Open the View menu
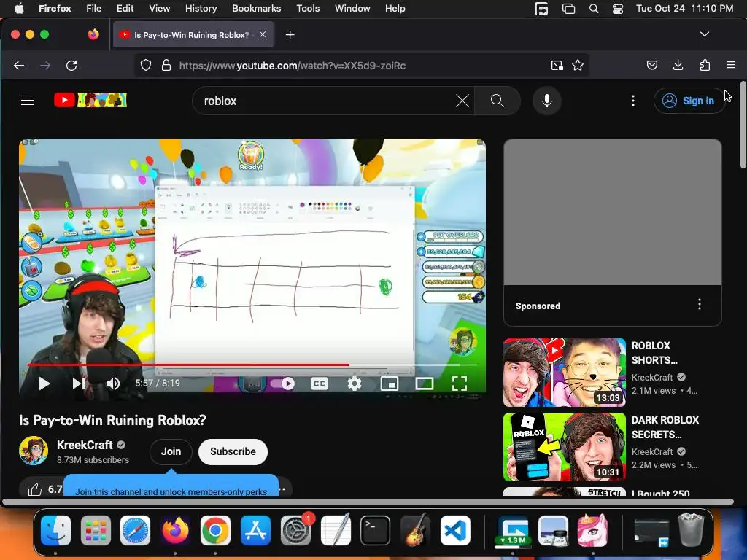747x560 pixels. (x=159, y=8)
